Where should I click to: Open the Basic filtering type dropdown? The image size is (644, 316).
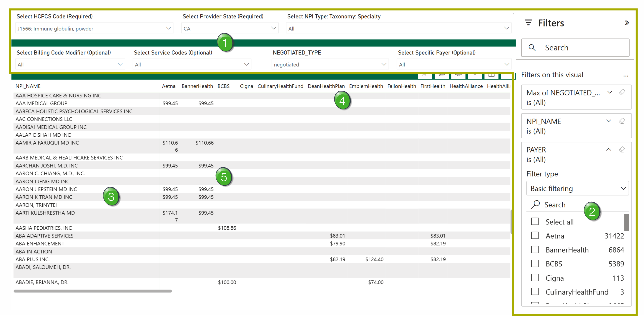point(623,188)
